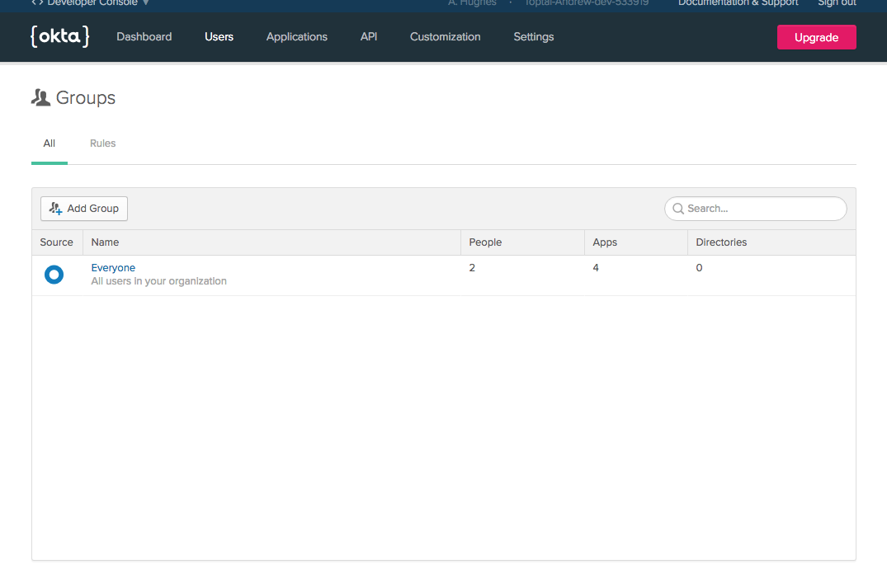
Task: Click the Everyone group source circle icon
Action: pyautogui.click(x=54, y=275)
